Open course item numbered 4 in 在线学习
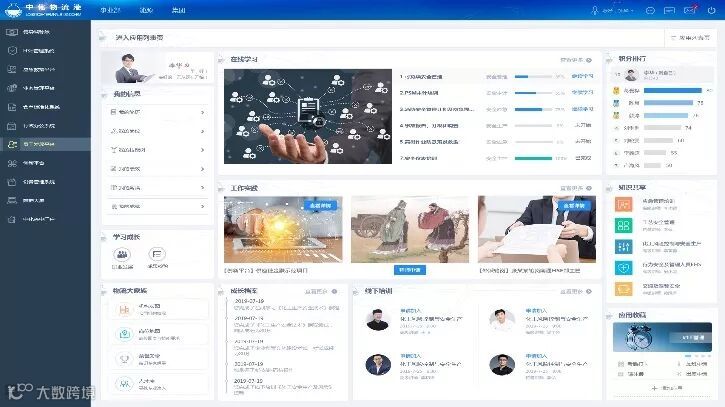The image size is (725, 407). tap(429, 125)
